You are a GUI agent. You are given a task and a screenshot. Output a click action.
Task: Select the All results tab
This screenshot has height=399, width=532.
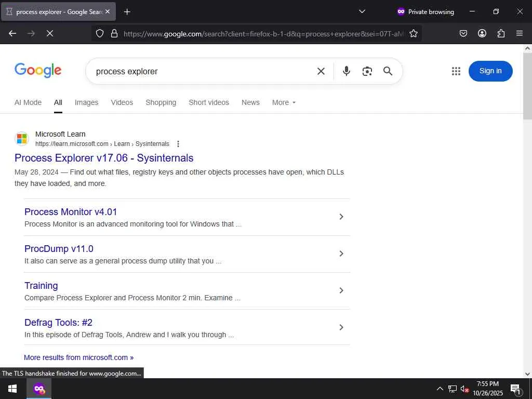click(58, 102)
